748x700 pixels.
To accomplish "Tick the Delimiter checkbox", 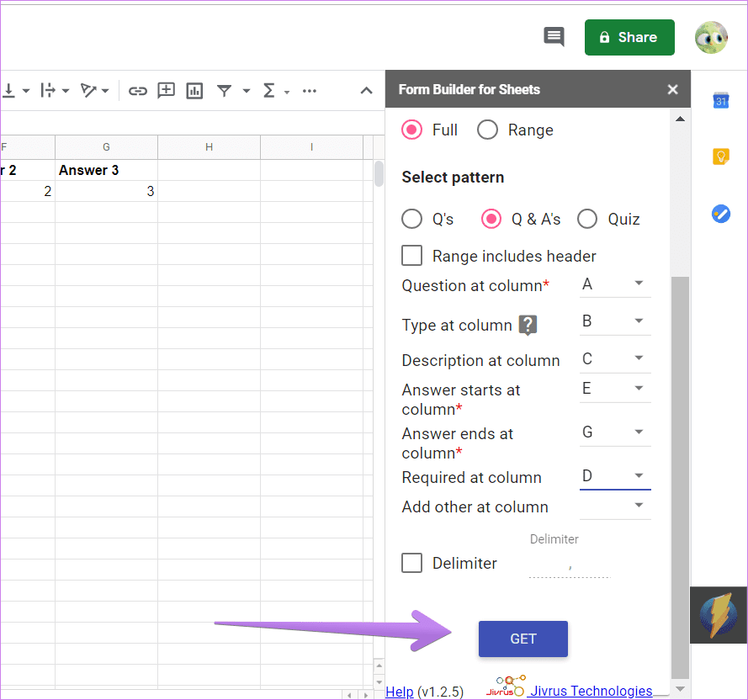I will (411, 563).
